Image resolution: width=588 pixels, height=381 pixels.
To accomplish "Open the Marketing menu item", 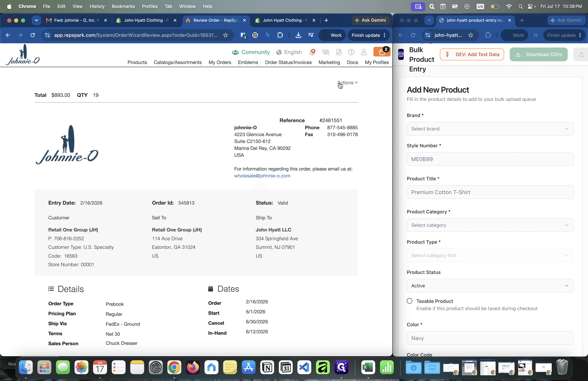I will 329,62.
